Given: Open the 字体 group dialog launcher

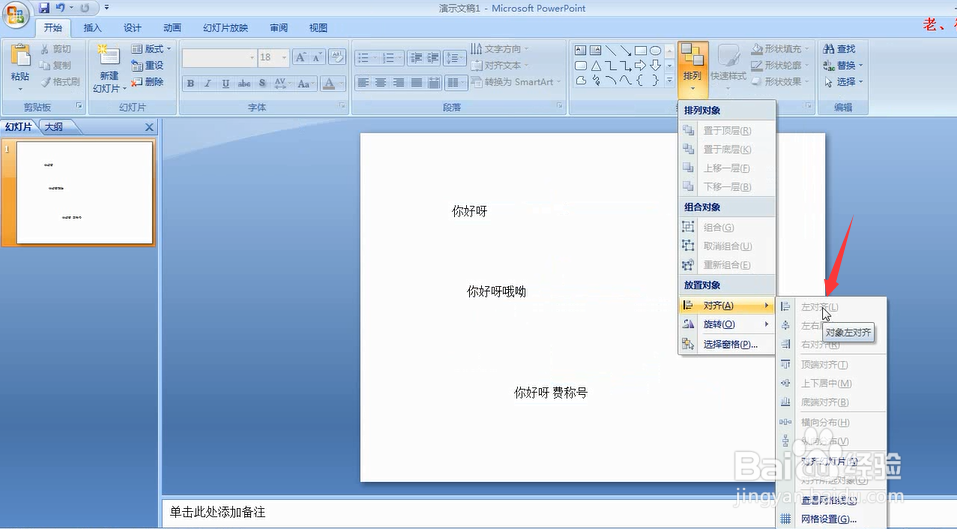Looking at the screenshot, I should click(x=342, y=107).
